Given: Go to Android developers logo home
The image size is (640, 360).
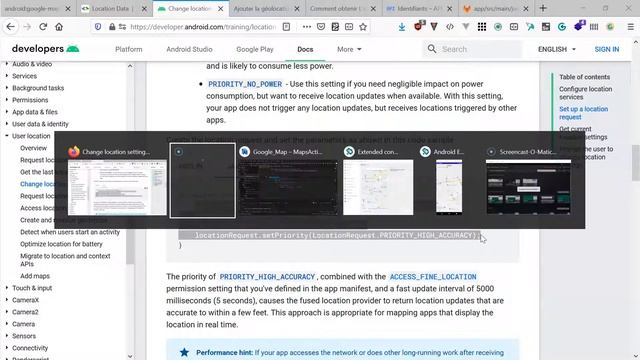Looking at the screenshot, I should click(45, 49).
